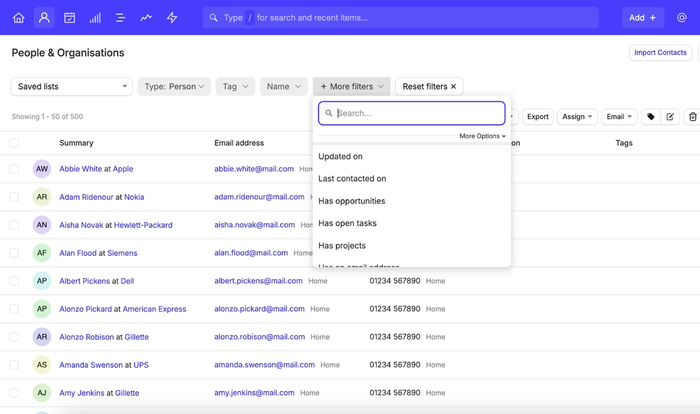Click the @ mail icon in top bar
Screen dimensions: 700x414
tap(682, 18)
